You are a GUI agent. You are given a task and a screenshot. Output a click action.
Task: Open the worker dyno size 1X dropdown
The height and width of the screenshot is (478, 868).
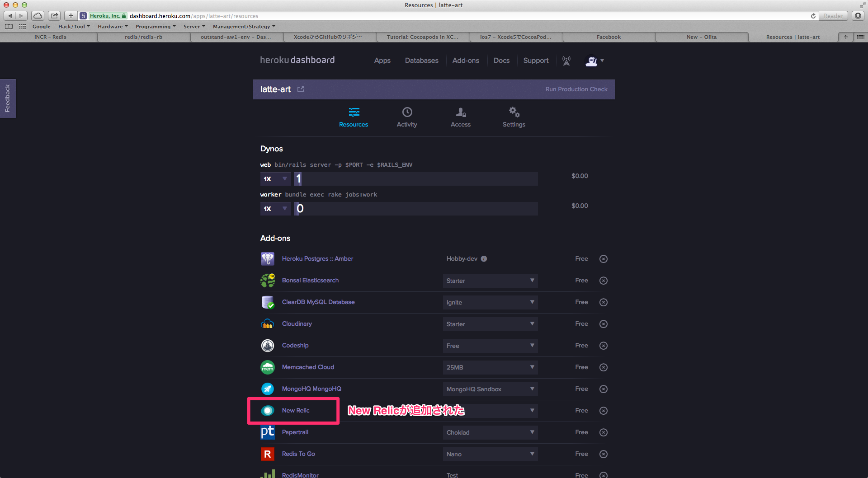pyautogui.click(x=275, y=209)
